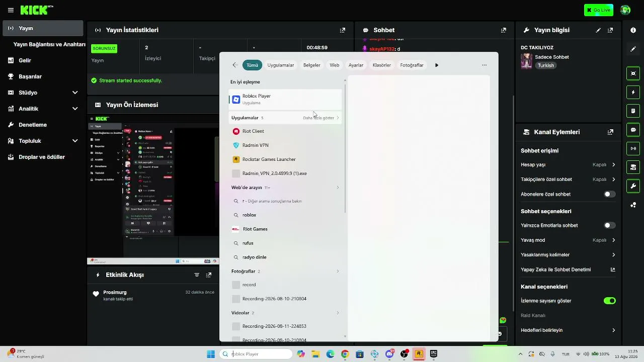Pop out the Yayın İstatistikleri panel
This screenshot has width=644, height=362.
tap(343, 30)
